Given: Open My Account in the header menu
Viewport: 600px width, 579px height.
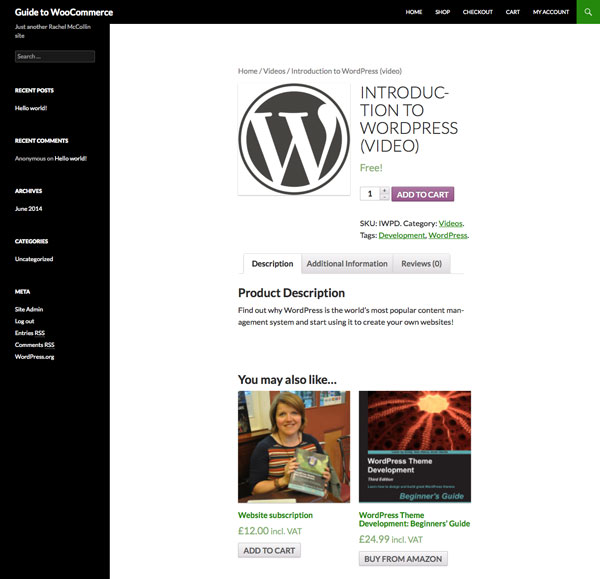Looking at the screenshot, I should coord(551,12).
